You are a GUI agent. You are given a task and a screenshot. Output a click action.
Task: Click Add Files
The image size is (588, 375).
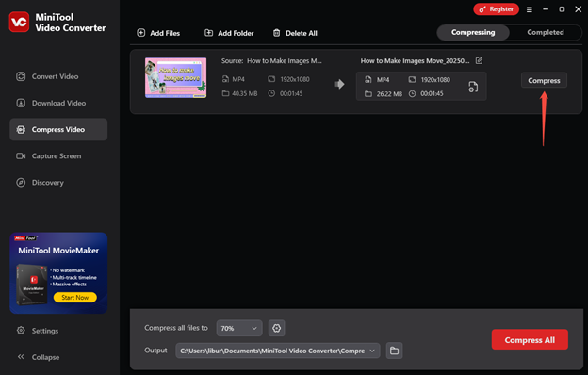tap(158, 33)
